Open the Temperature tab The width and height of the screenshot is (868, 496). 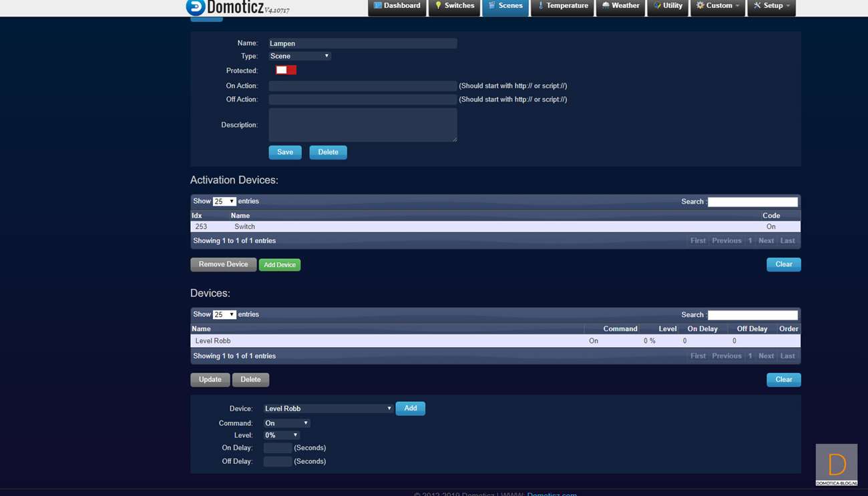click(x=562, y=7)
